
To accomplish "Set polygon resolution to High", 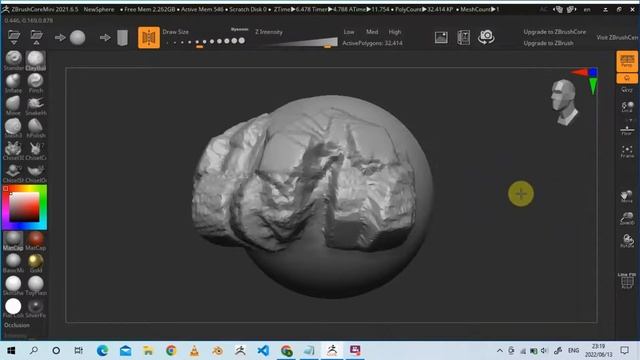I will click(x=395, y=32).
